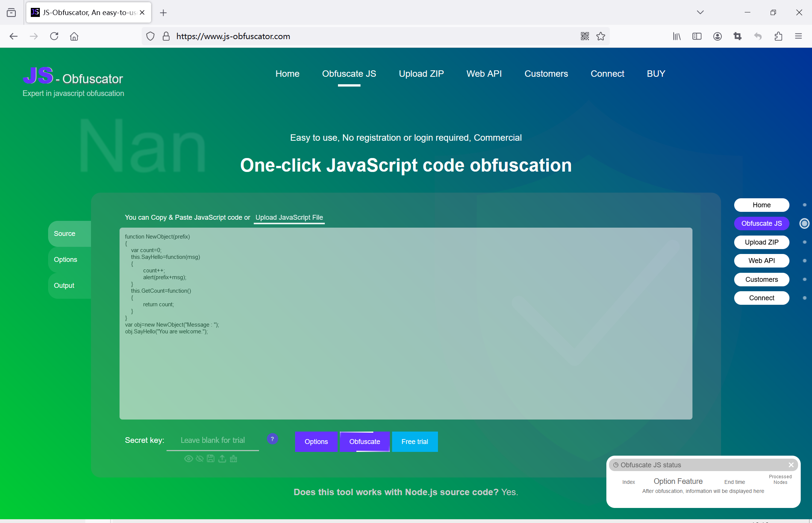Open Web API in the top navigation
The image size is (812, 523).
pos(484,74)
